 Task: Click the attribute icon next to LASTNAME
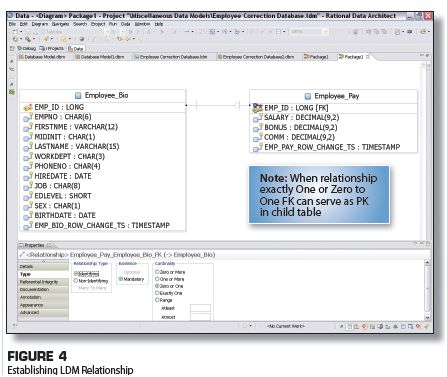coord(27,147)
